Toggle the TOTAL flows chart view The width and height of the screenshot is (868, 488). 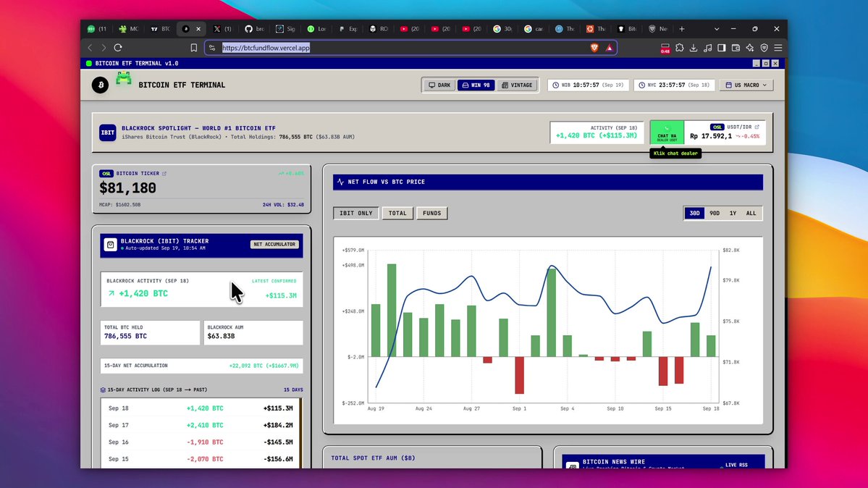[x=397, y=213]
